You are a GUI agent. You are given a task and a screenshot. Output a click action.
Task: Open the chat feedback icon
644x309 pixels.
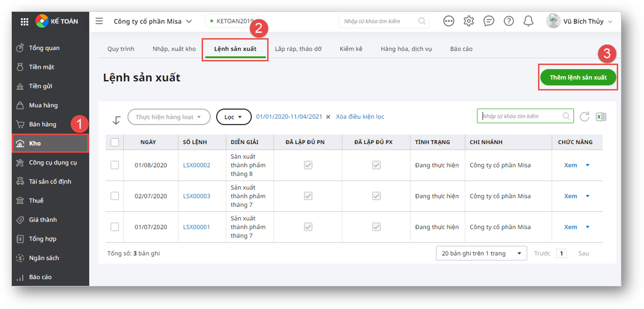(489, 21)
